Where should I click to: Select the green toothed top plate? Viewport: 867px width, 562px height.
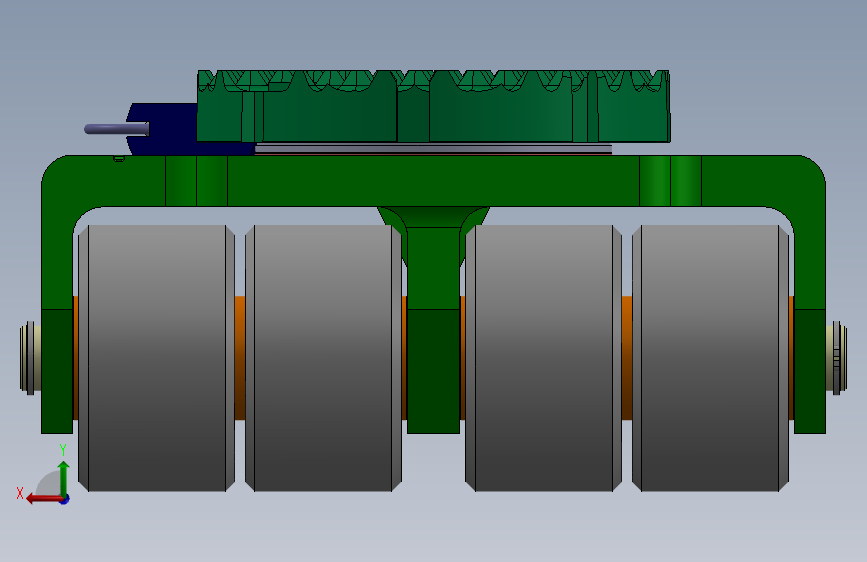pyautogui.click(x=434, y=106)
